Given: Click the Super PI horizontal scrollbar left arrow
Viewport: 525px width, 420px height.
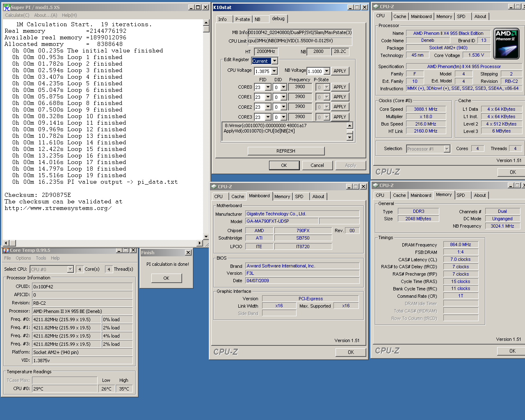Looking at the screenshot, I should click(6, 243).
